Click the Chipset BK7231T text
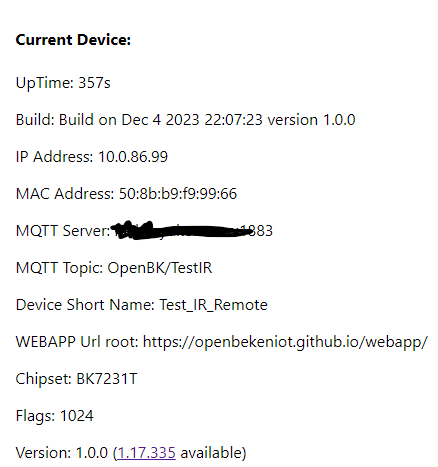 [x=76, y=379]
